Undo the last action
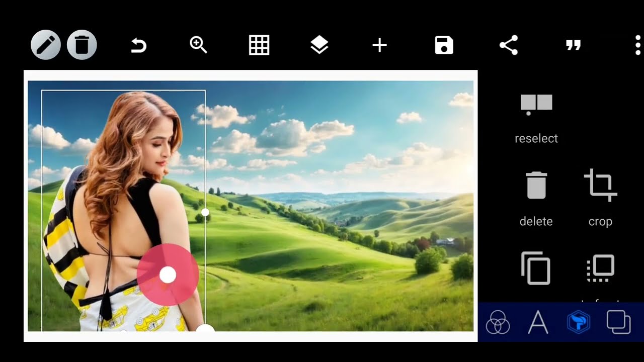 click(138, 46)
